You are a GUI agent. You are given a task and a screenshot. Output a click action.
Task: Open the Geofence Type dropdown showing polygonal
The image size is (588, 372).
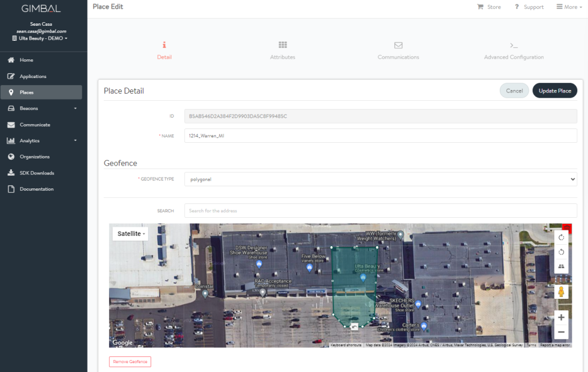click(x=380, y=179)
